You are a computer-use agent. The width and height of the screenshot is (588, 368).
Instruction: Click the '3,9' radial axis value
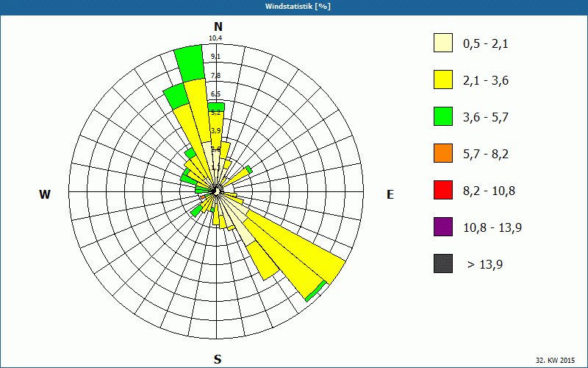coord(215,131)
